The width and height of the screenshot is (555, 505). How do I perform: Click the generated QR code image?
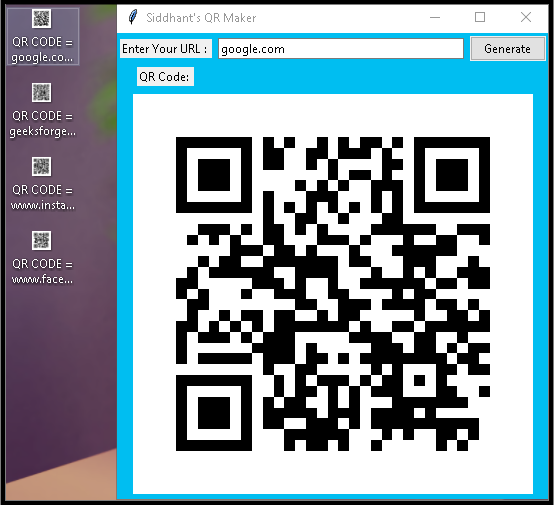(x=333, y=294)
